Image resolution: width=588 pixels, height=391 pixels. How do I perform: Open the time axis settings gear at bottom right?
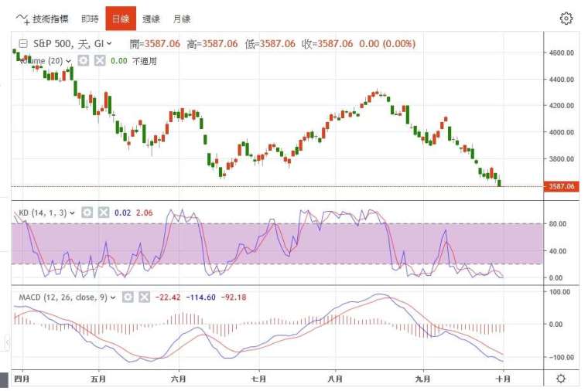tap(561, 379)
